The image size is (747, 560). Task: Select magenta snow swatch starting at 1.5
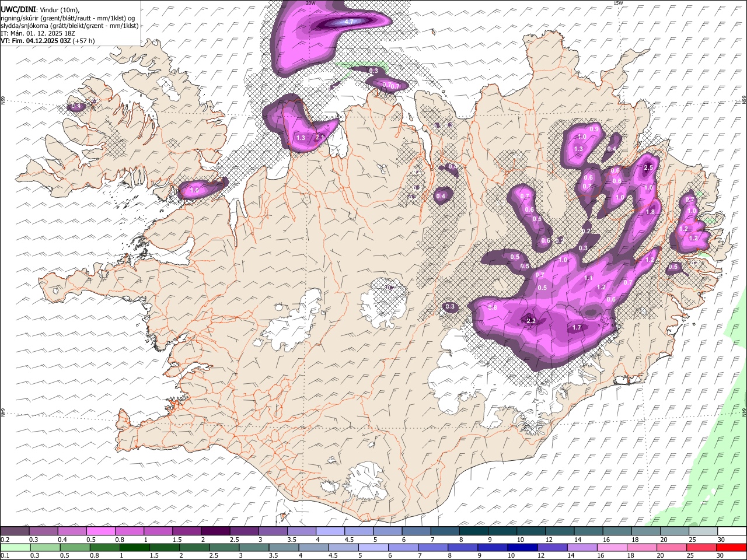point(187,531)
